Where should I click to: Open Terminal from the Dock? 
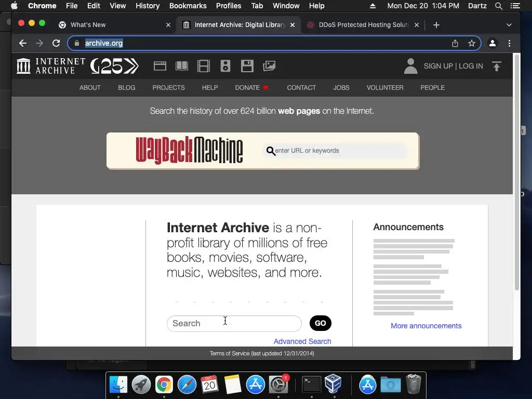[312, 384]
